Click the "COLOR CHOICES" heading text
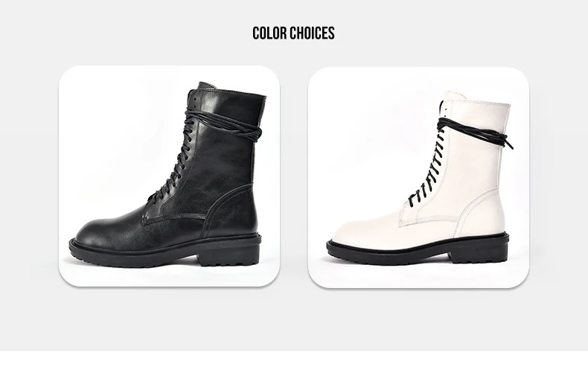Viewport: 588px width, 384px height. (x=293, y=33)
